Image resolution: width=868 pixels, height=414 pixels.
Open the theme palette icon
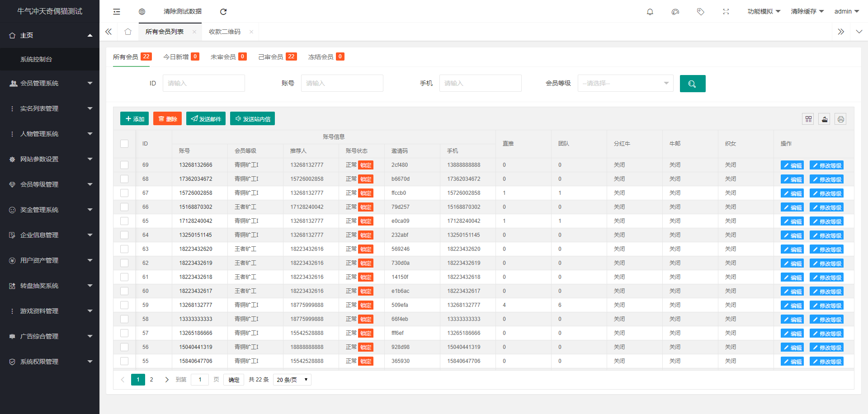(x=675, y=12)
